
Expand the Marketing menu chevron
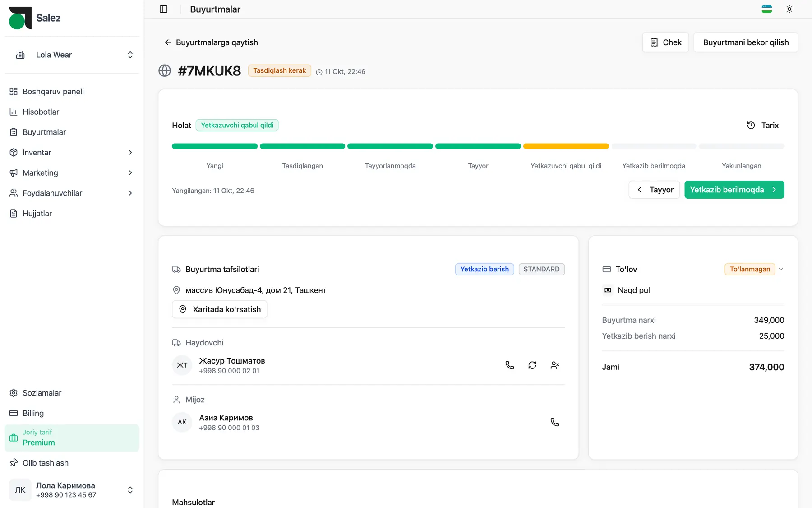130,173
